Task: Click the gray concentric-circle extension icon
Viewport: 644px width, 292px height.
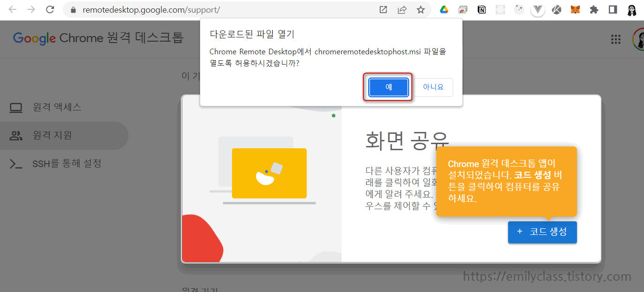Action: point(519,10)
